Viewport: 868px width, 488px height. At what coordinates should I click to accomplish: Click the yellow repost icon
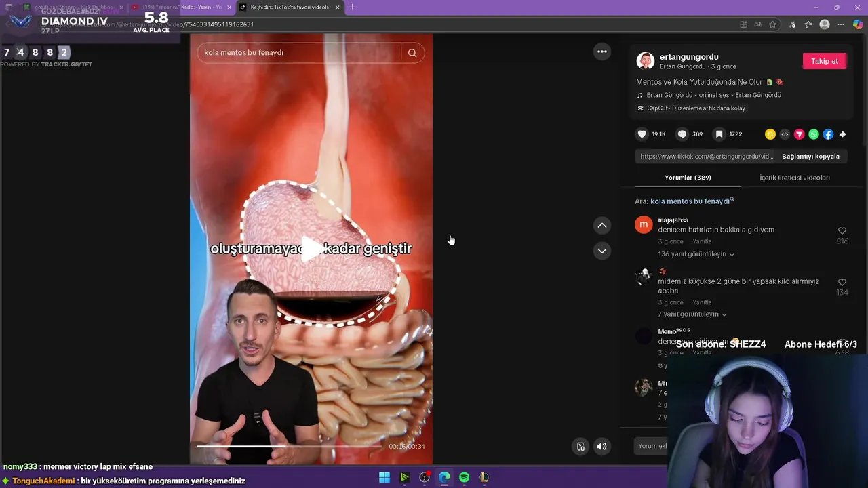pos(770,134)
